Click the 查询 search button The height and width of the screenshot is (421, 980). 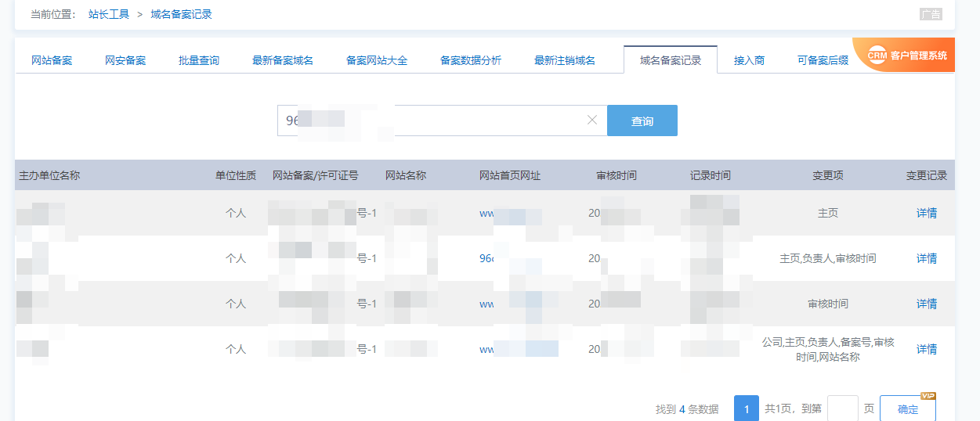642,121
